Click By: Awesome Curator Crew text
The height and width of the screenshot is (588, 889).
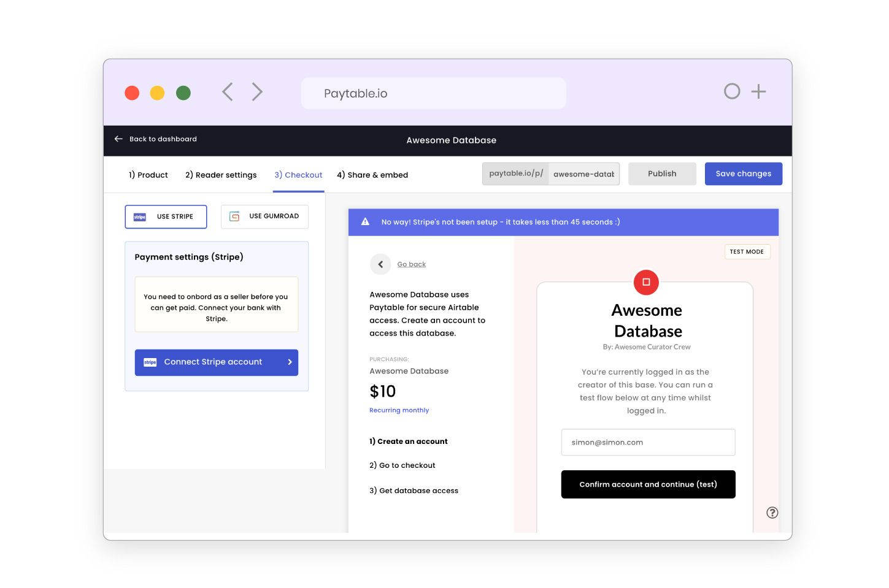(647, 347)
